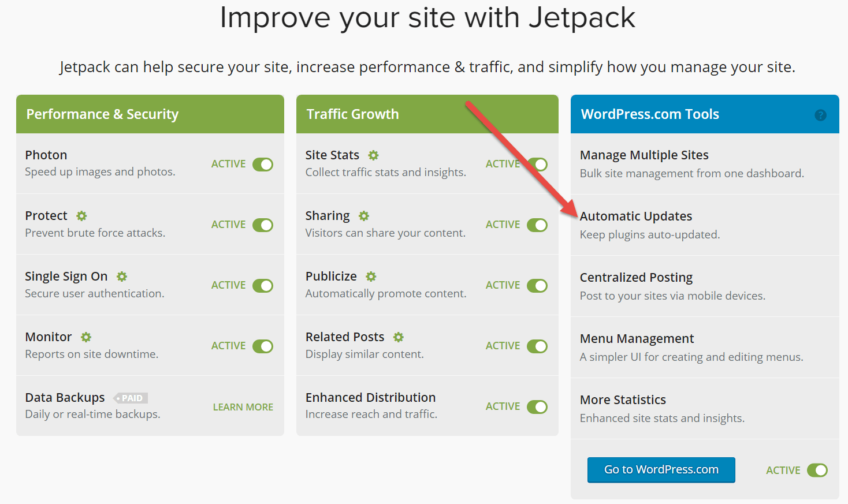Image resolution: width=848 pixels, height=504 pixels.
Task: Click 'Daily or real-time backups.' description
Action: (x=93, y=415)
